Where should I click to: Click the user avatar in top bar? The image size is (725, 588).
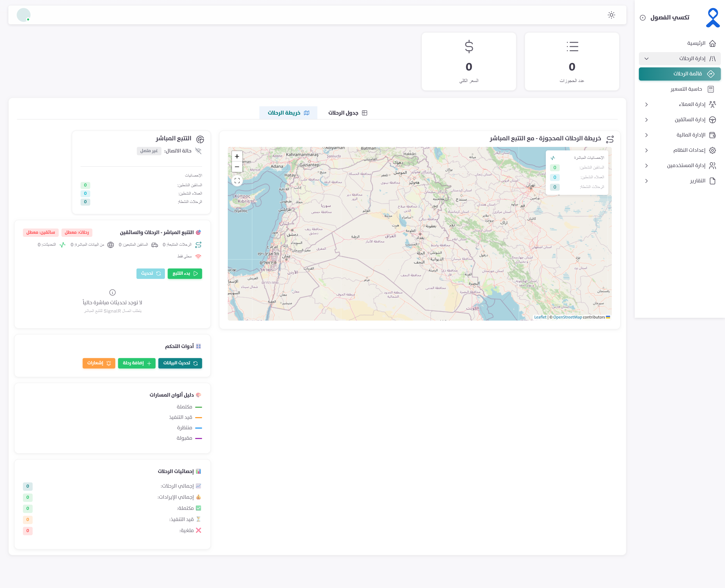(23, 15)
